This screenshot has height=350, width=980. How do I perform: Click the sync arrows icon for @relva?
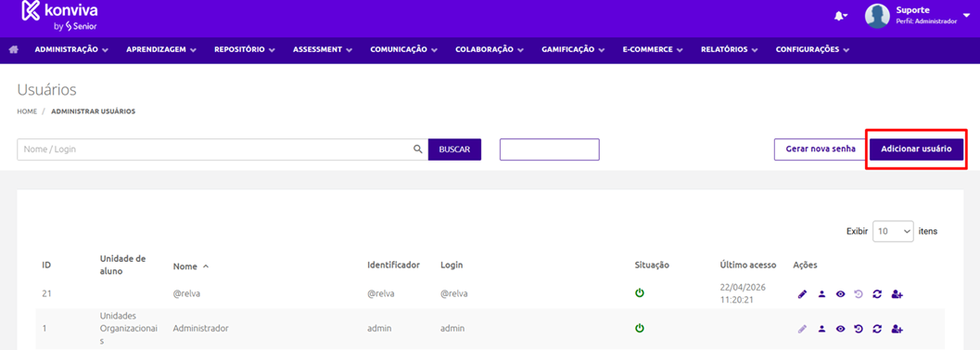point(877,293)
